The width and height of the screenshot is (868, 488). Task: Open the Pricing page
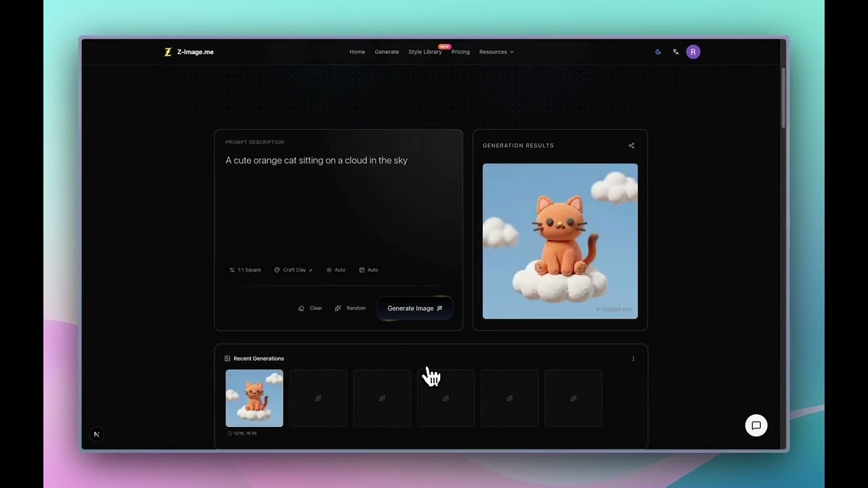[460, 52]
